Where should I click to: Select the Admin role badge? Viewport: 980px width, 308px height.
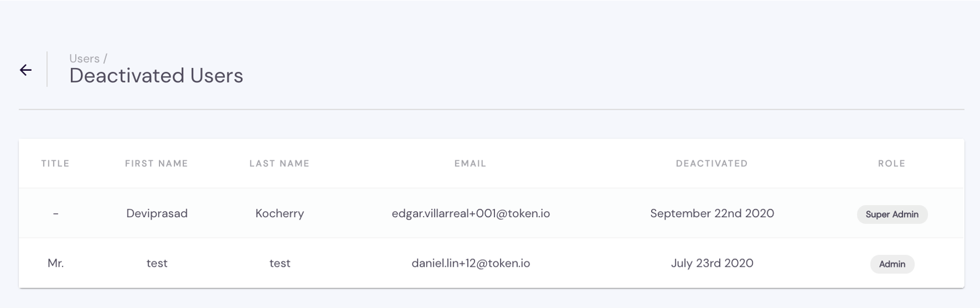coord(892,264)
